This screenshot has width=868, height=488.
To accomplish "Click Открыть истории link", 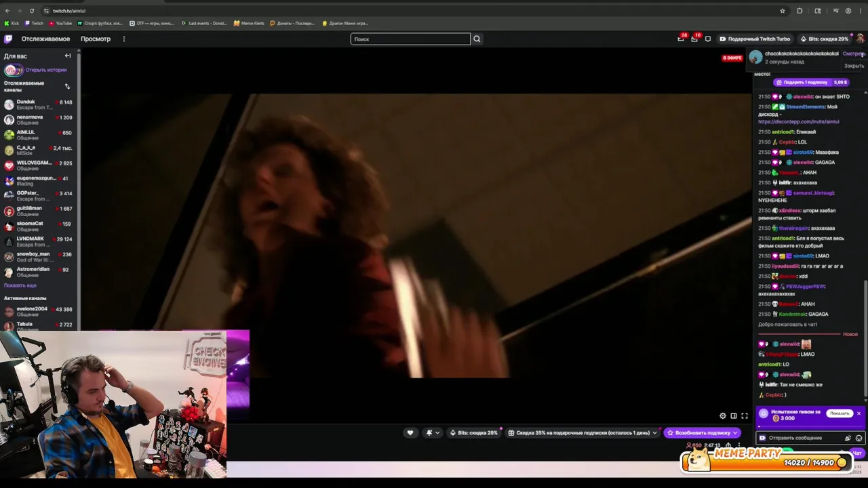I will coord(46,70).
